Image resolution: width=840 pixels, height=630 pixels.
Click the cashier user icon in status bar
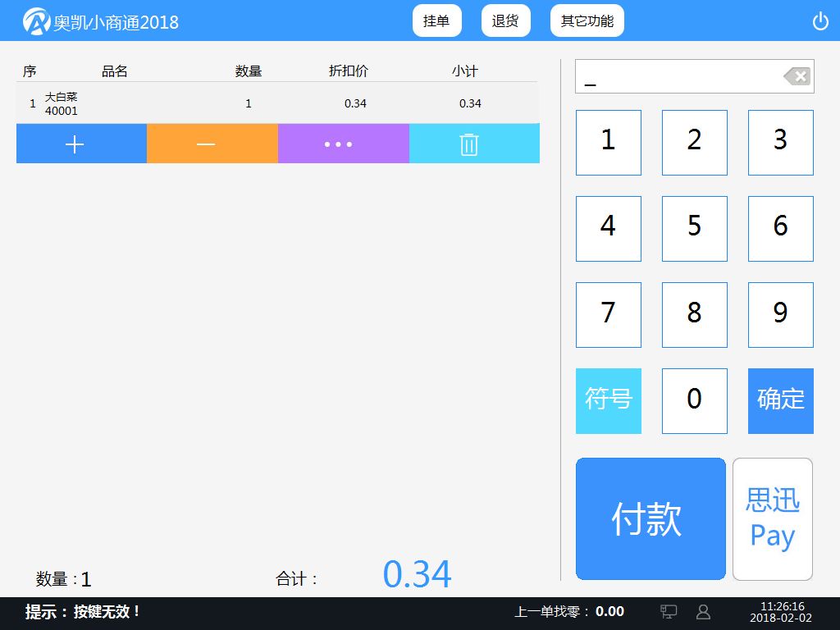tap(703, 611)
